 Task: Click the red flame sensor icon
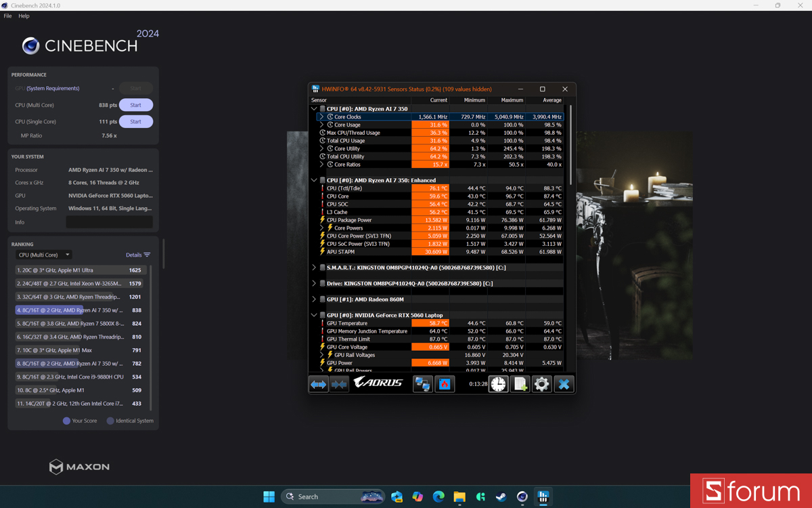point(445,383)
